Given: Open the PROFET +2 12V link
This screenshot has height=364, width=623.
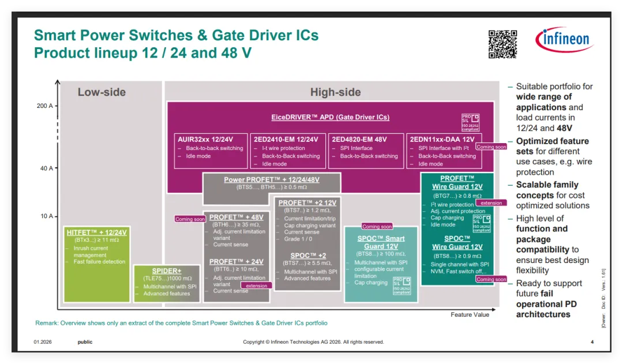Looking at the screenshot, I should tap(307, 202).
